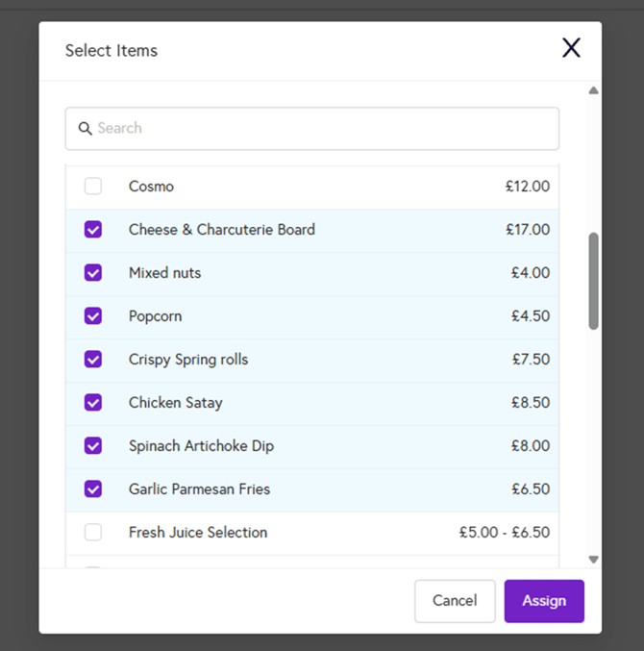Image resolution: width=644 pixels, height=651 pixels.
Task: Uncheck Cheese & Charcuterie Board
Action: click(x=93, y=229)
